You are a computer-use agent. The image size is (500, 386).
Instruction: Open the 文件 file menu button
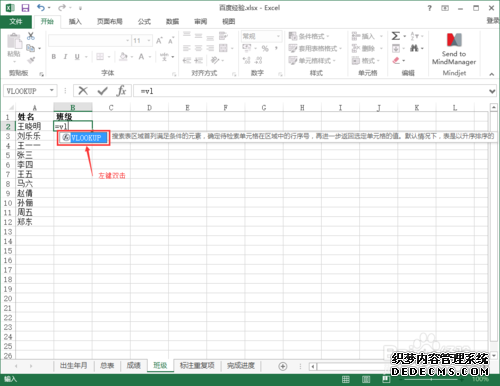click(x=16, y=22)
